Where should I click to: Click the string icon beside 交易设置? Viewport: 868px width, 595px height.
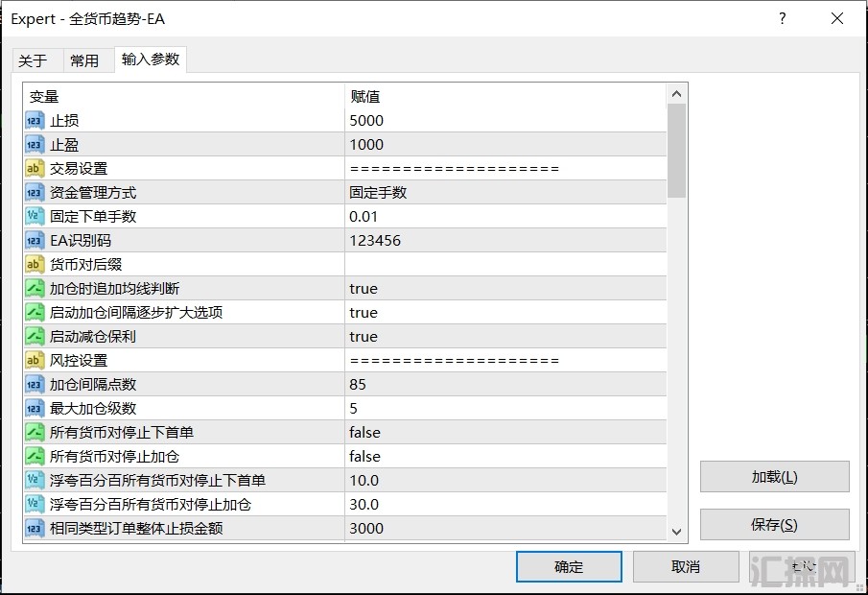(x=35, y=169)
